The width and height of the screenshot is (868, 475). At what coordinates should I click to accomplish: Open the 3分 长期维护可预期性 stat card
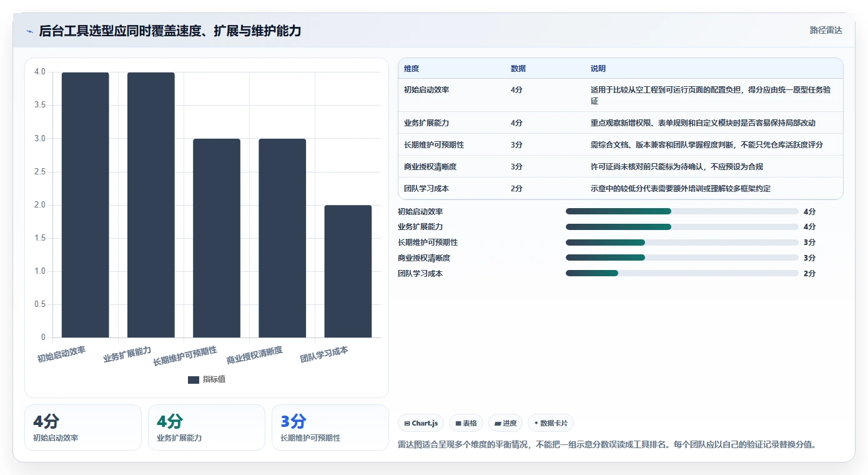330,427
